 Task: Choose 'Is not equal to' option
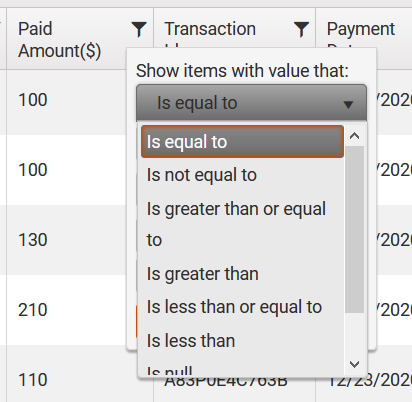click(x=242, y=175)
